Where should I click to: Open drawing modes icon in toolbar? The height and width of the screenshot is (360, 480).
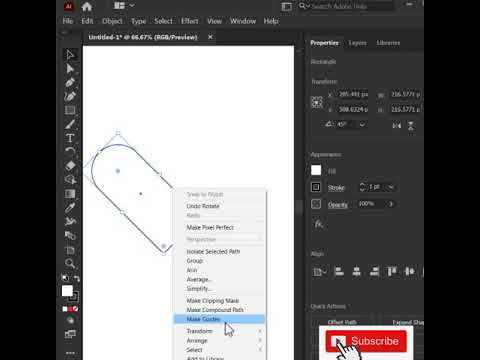pyautogui.click(x=70, y=320)
